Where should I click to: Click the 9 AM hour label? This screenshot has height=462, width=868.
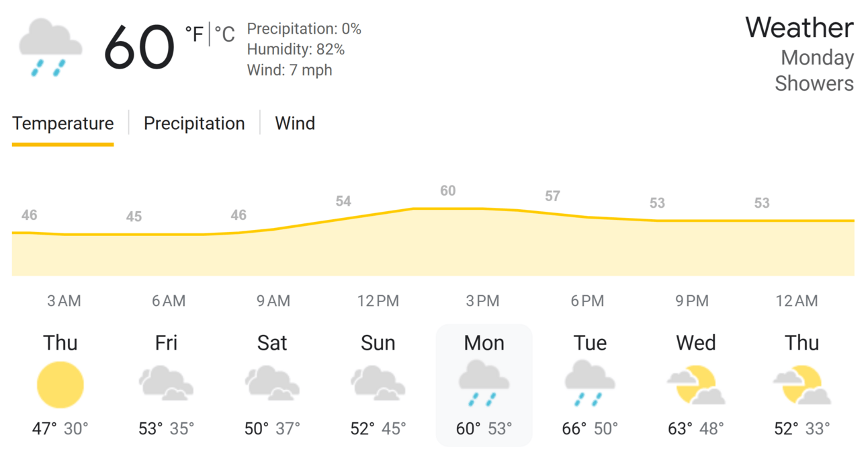[273, 301]
